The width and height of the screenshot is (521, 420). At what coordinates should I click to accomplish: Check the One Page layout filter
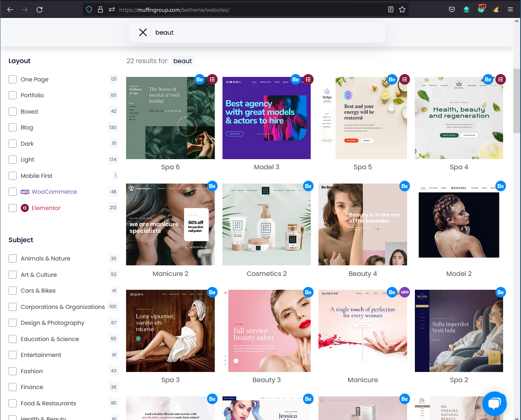13,79
